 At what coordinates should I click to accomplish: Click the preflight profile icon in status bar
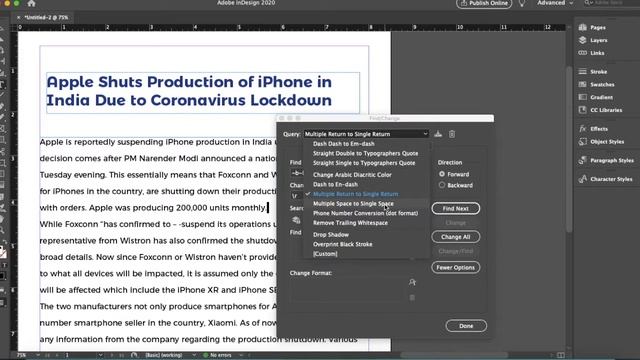point(134,355)
